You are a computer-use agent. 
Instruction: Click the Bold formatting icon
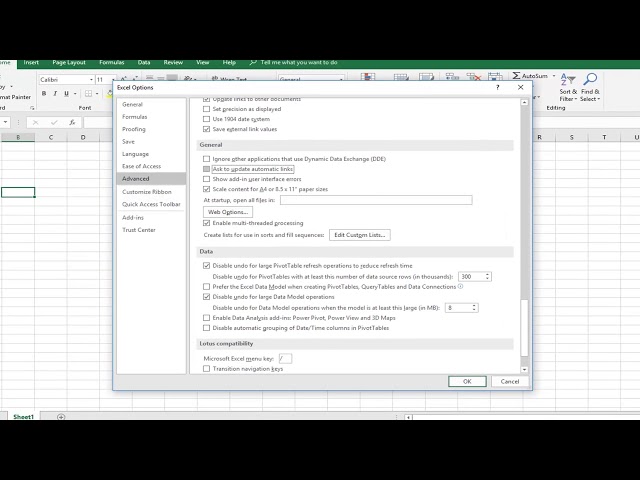click(44, 93)
